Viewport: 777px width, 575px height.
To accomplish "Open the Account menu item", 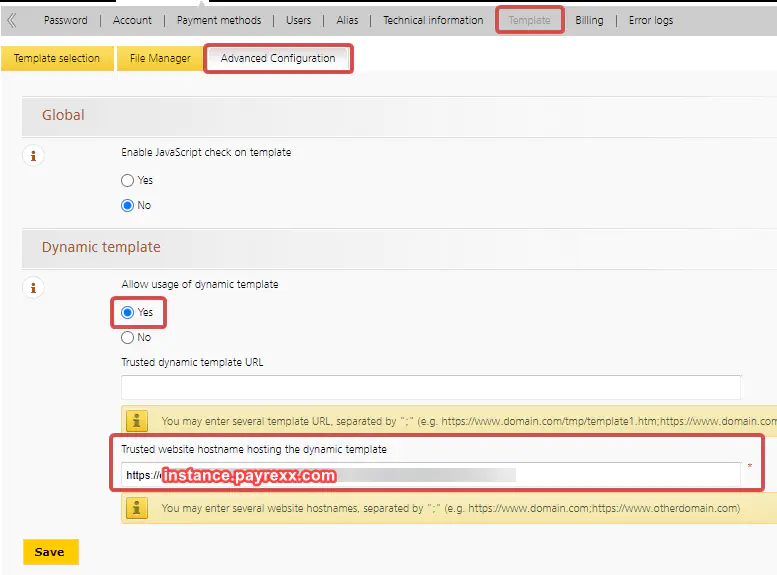I will click(x=132, y=20).
